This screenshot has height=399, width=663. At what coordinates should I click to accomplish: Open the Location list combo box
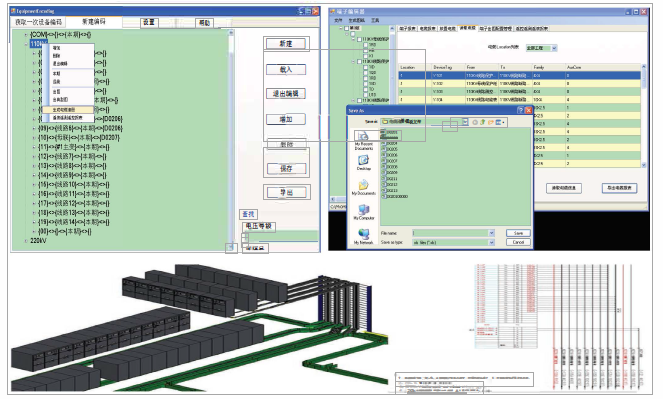point(541,48)
